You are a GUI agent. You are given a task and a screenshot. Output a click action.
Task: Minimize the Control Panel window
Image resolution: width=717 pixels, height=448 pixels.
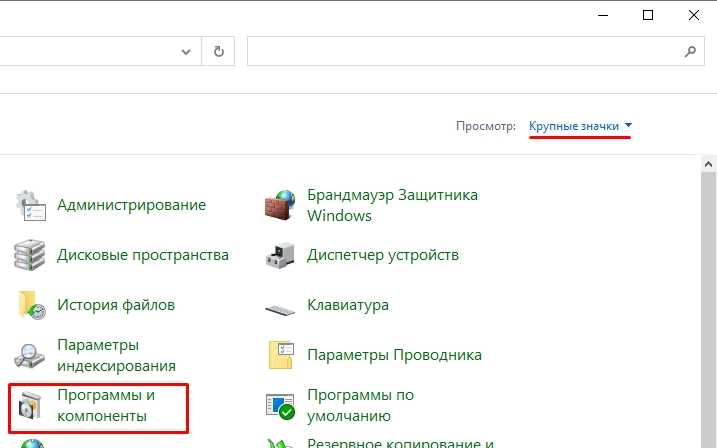(x=603, y=15)
